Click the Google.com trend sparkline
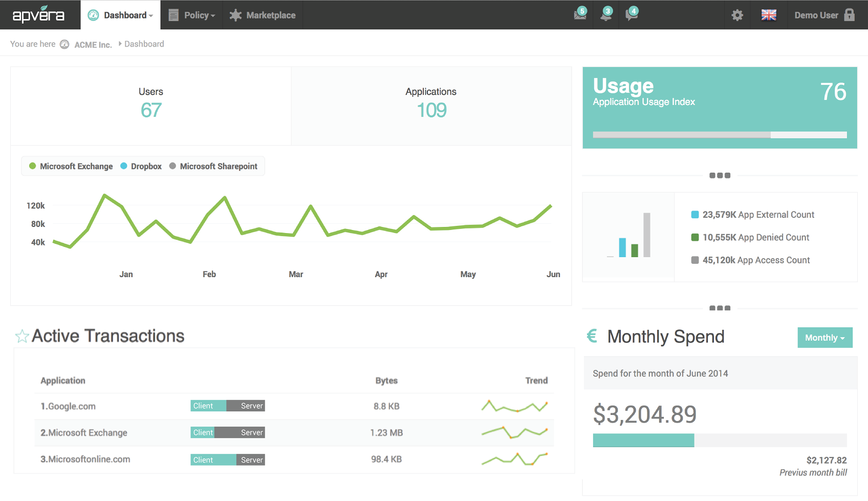The width and height of the screenshot is (868, 501). point(515,406)
